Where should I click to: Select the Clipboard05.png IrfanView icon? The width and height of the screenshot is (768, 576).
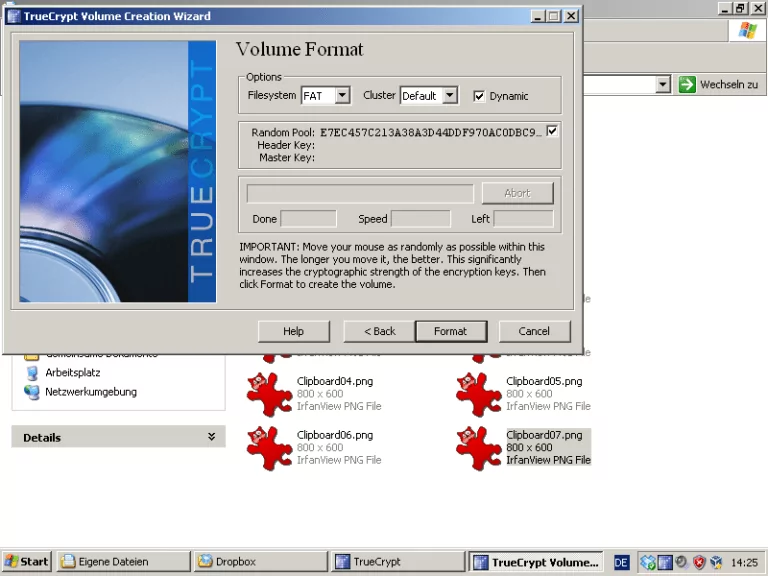click(x=479, y=394)
